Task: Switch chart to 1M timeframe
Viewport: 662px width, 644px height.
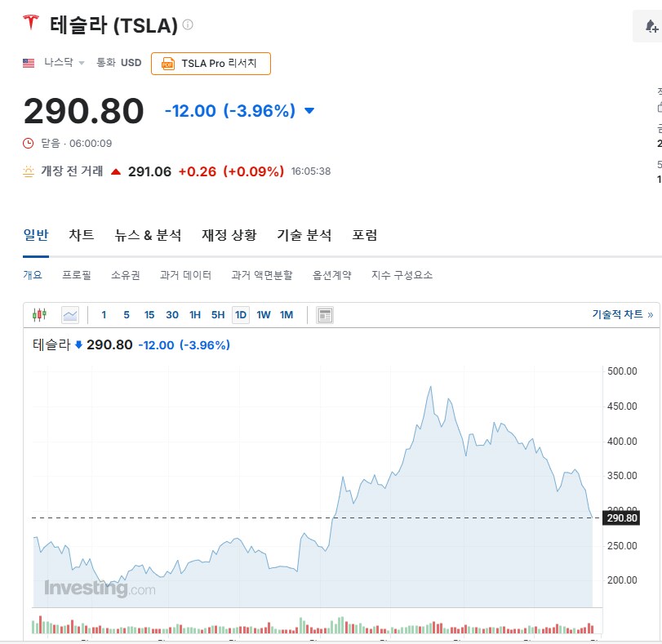Action: pos(287,314)
